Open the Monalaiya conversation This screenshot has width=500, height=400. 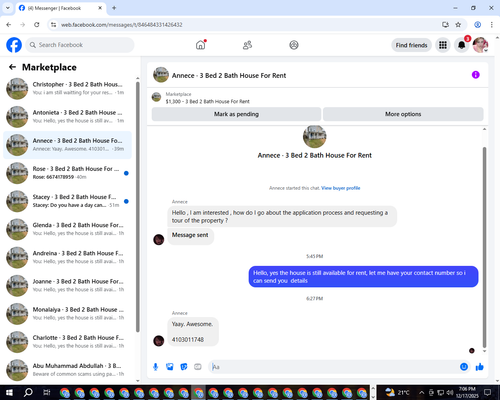68,314
